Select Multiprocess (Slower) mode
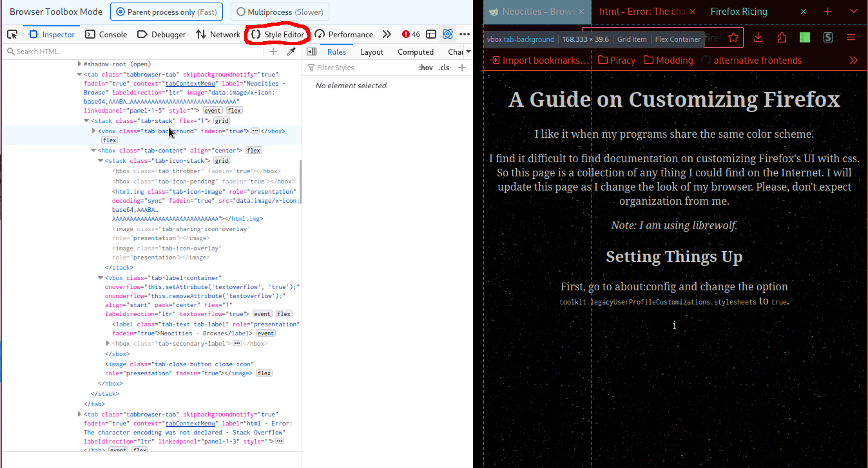 (x=280, y=12)
